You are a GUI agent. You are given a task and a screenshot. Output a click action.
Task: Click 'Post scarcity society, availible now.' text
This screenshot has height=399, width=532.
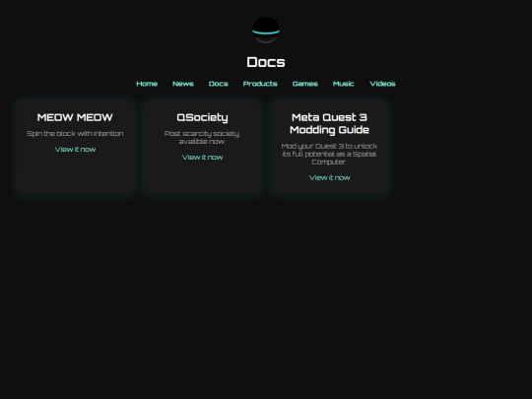[202, 137]
